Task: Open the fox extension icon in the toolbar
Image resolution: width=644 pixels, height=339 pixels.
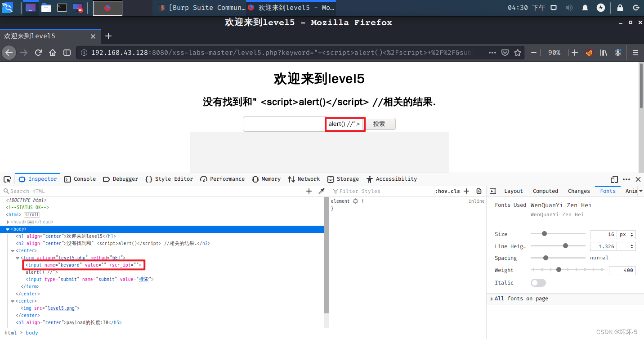Action: (589, 53)
